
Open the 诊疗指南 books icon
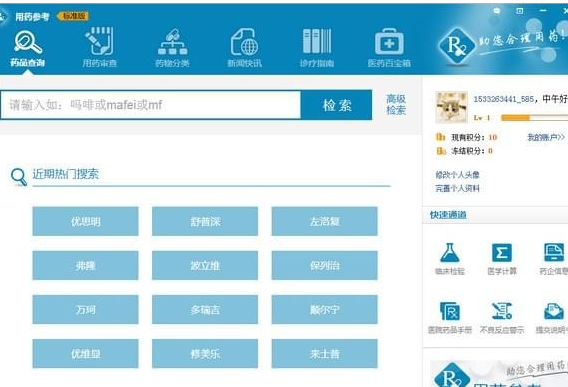(317, 41)
